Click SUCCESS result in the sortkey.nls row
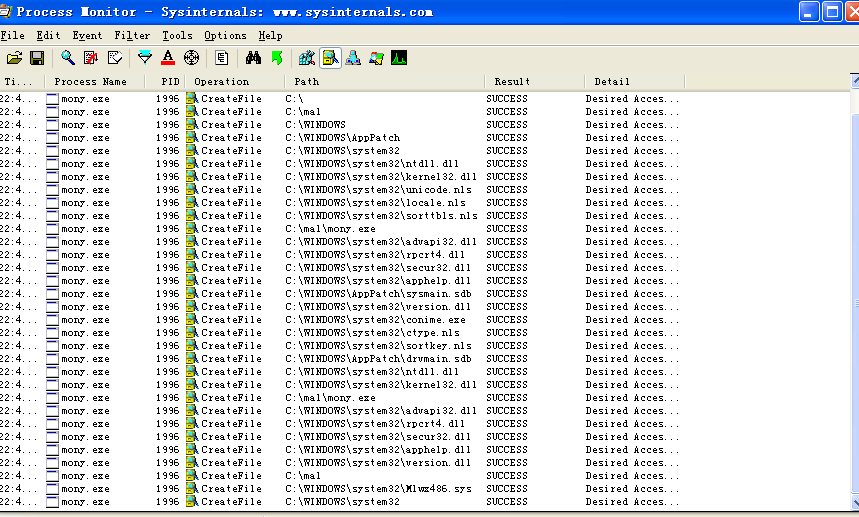Image resolution: width=859 pixels, height=517 pixels. pyautogui.click(x=507, y=346)
